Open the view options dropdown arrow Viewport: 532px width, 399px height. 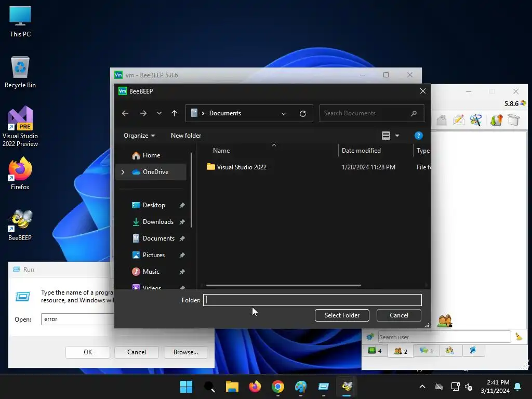click(397, 136)
